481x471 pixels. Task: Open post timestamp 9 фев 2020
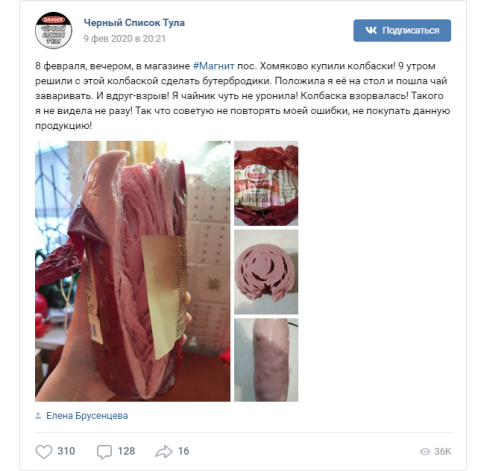point(125,39)
